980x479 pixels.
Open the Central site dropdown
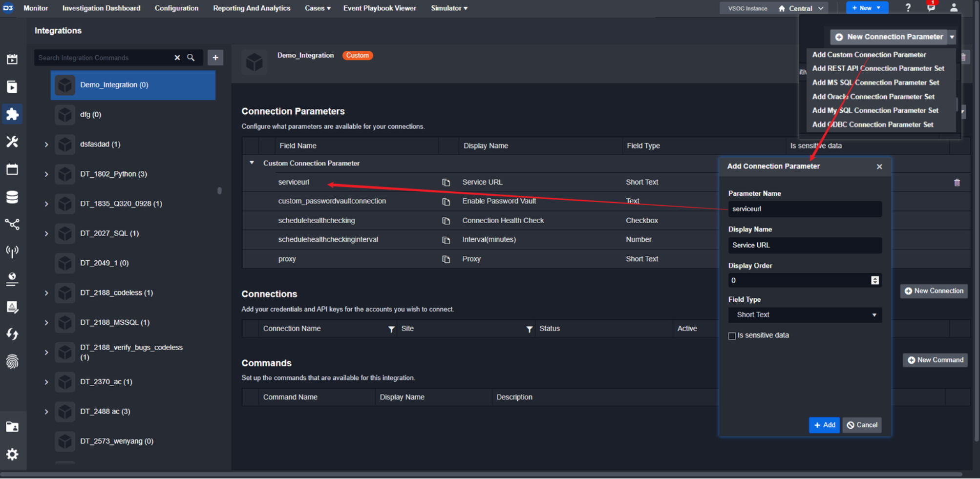click(x=801, y=8)
